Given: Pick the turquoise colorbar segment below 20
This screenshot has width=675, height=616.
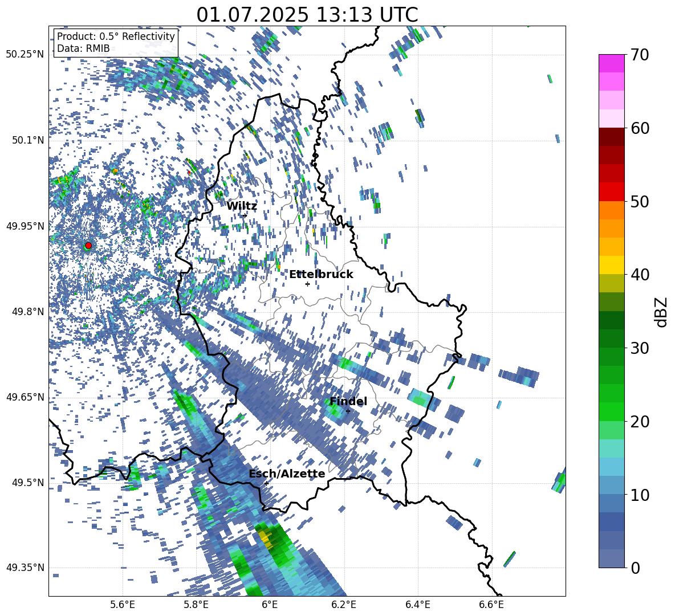Looking at the screenshot, I should 611,448.
